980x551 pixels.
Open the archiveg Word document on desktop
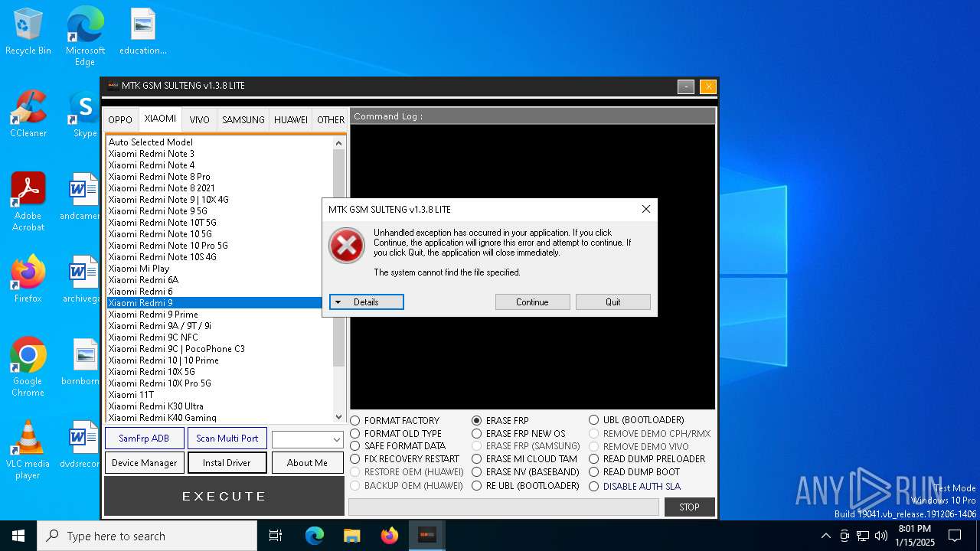[x=83, y=279]
